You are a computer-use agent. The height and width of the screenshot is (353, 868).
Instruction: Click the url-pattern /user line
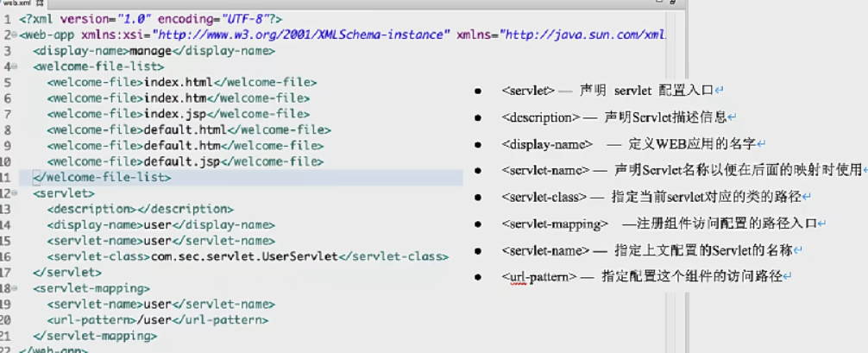click(x=158, y=320)
